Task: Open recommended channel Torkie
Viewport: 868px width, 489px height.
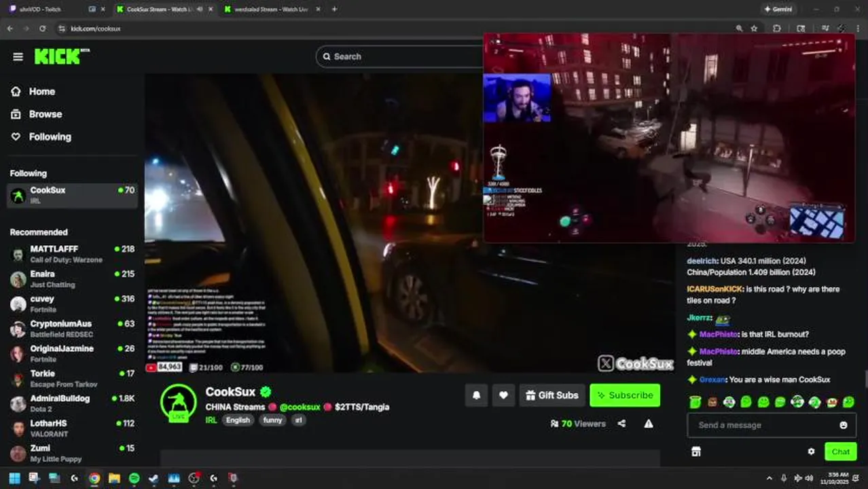Action: click(x=72, y=378)
